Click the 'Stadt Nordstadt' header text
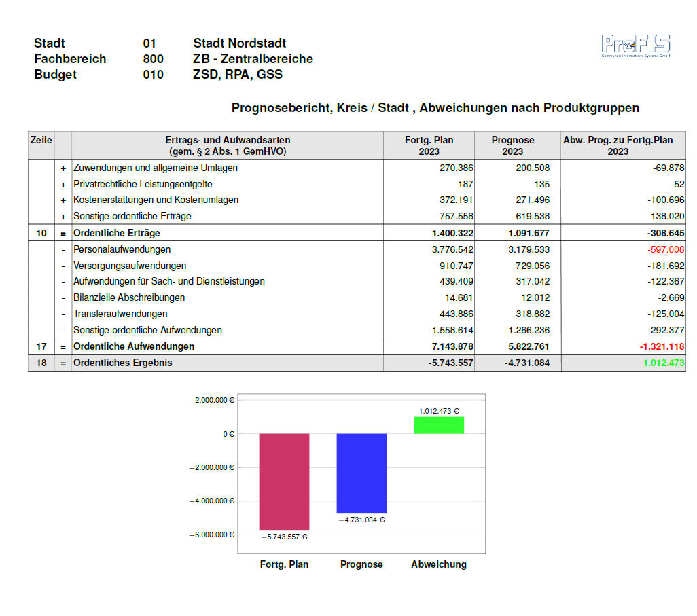Image resolution: width=697 pixels, height=616 pixels. (x=239, y=43)
